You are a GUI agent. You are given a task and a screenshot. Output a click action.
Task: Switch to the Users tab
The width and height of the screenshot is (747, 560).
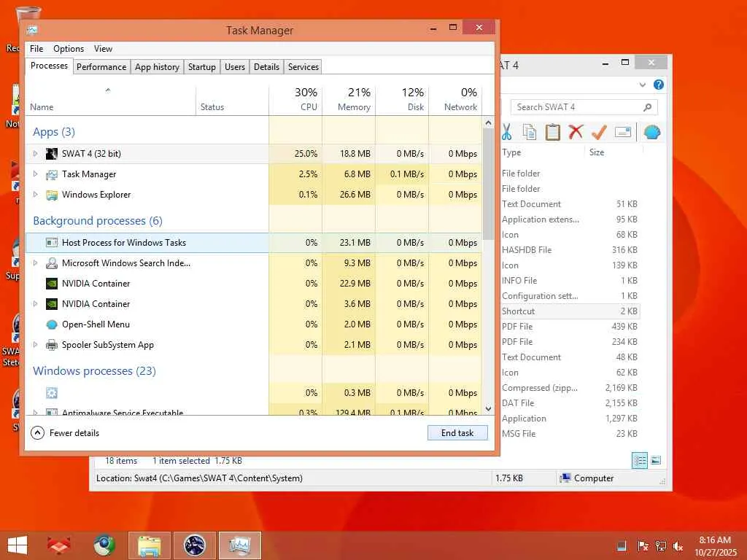coord(235,66)
